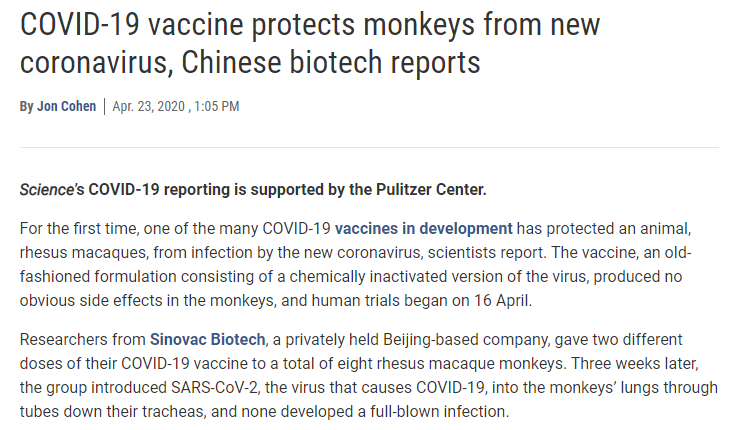Click the italic 'Science's' word
This screenshot has width=741, height=430.
pos(52,189)
